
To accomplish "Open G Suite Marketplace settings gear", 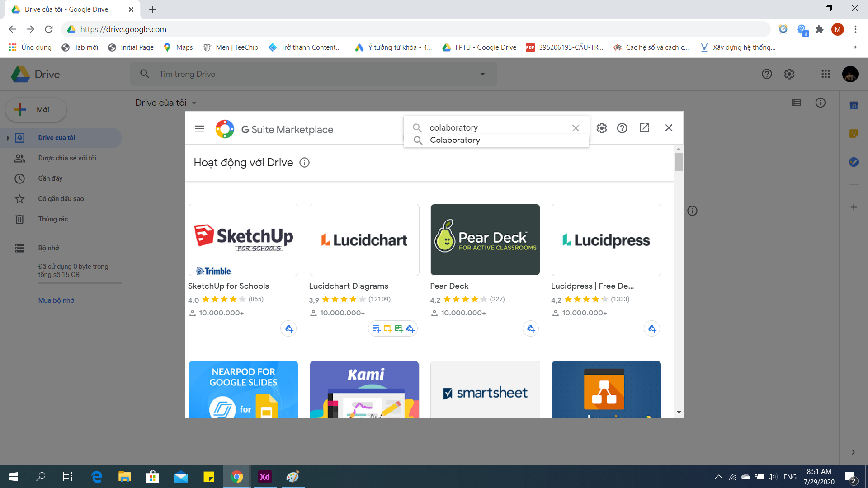I will click(x=602, y=128).
